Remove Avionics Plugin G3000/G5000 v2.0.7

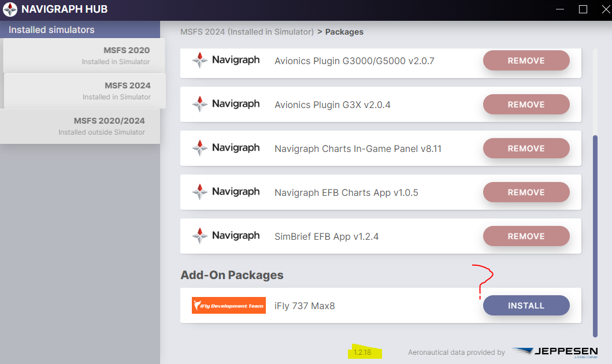[526, 61]
